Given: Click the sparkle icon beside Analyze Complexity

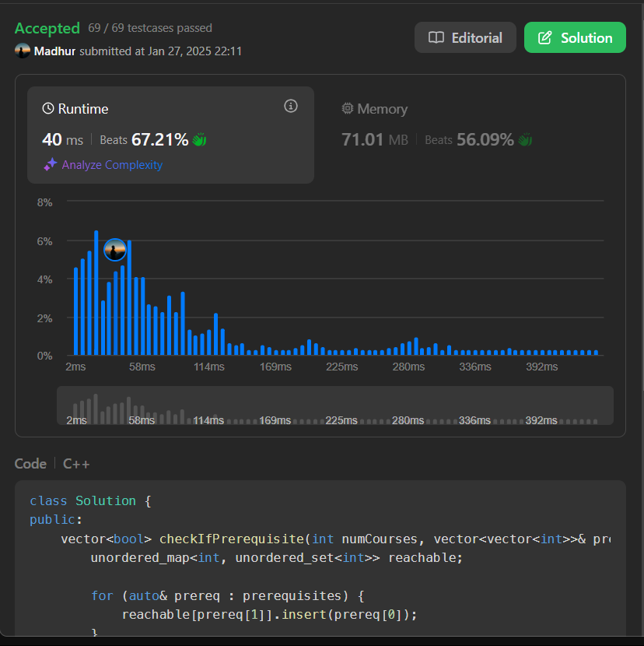Looking at the screenshot, I should [51, 164].
